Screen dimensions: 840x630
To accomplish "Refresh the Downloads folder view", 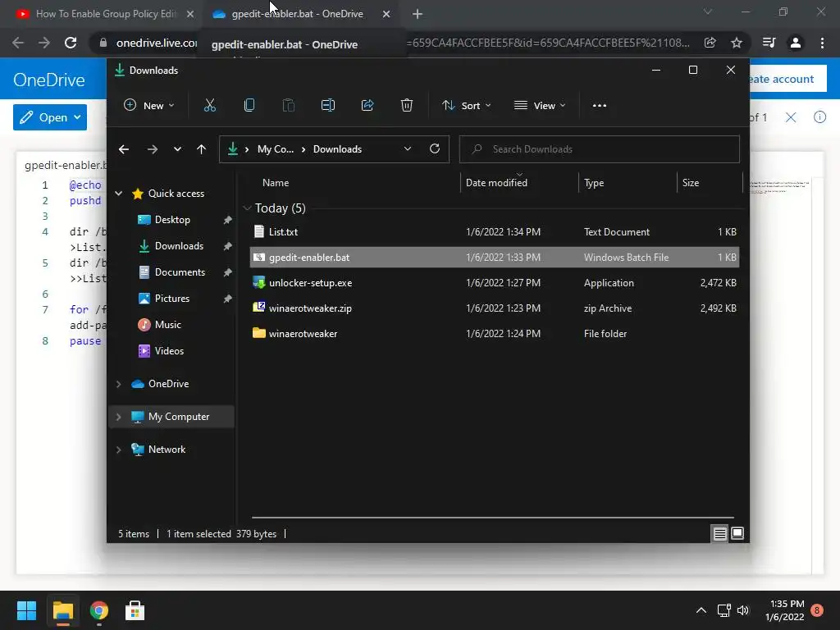I will 435,149.
